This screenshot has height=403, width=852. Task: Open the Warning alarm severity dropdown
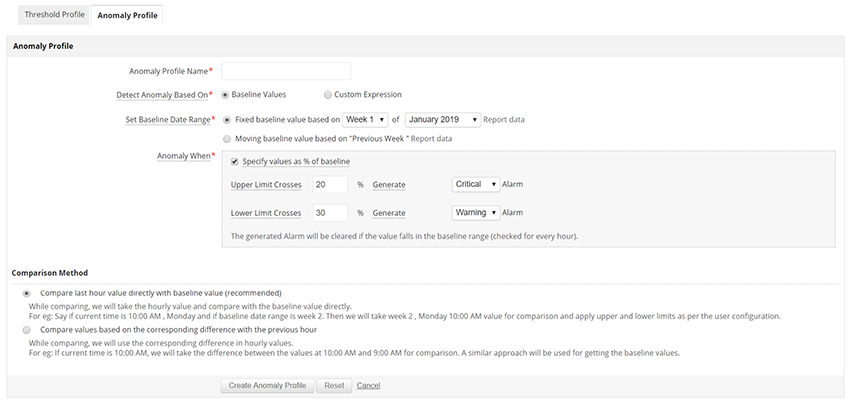(x=475, y=213)
